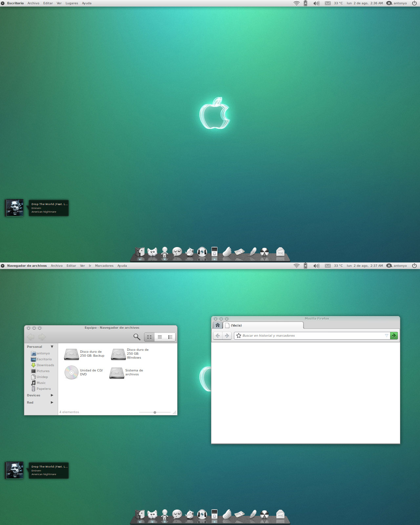Viewport: 420px width, 525px height.
Task: Go back in the Equipo file browser
Action: [31, 337]
